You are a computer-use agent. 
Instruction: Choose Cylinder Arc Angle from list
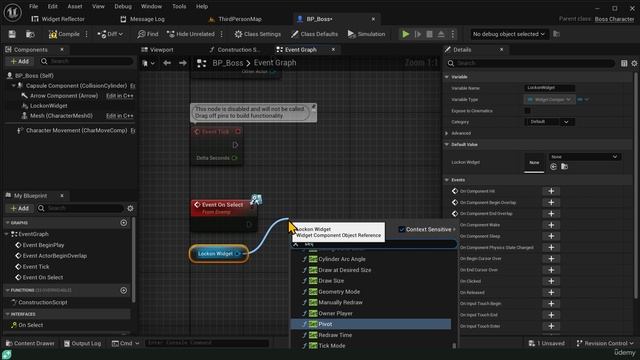pos(342,260)
